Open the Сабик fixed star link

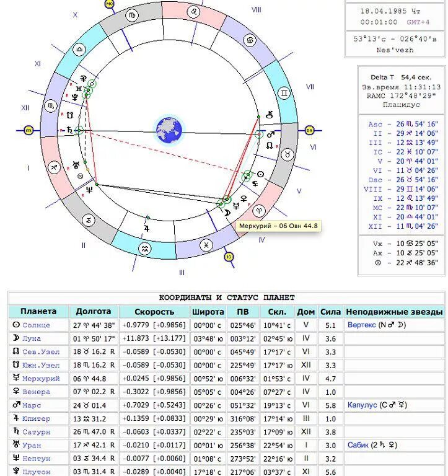coord(358,445)
